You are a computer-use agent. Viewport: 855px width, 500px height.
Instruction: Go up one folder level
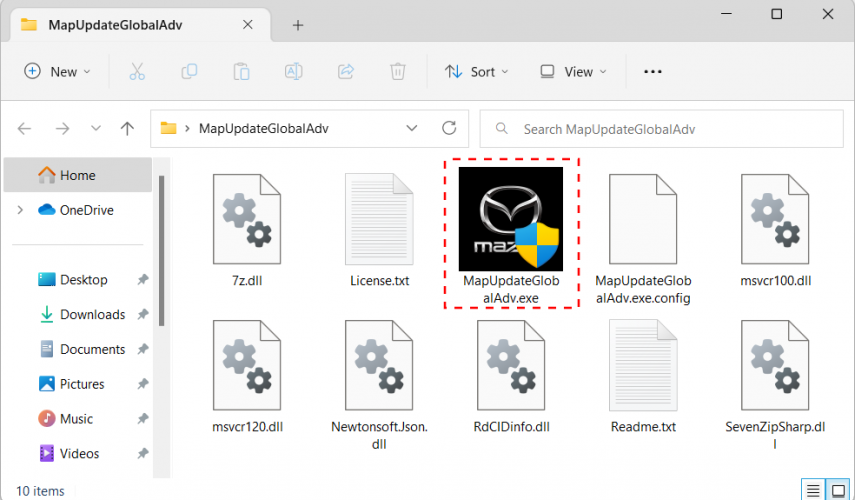127,129
